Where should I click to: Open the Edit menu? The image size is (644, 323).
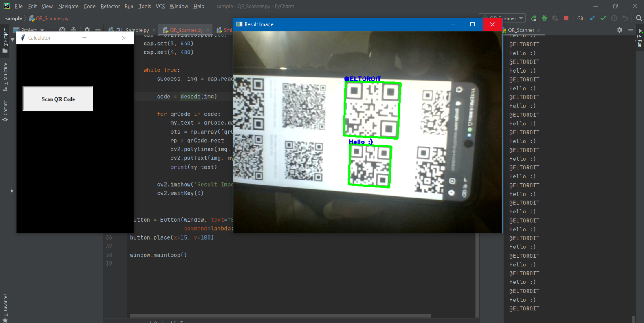click(32, 7)
